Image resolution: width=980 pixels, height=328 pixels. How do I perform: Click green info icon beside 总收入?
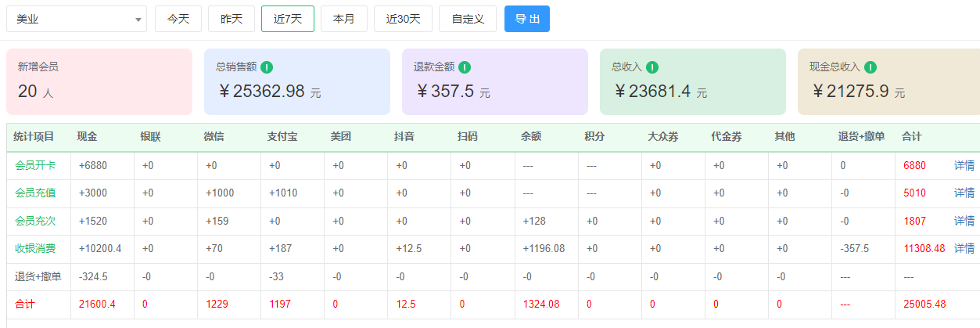tap(652, 67)
